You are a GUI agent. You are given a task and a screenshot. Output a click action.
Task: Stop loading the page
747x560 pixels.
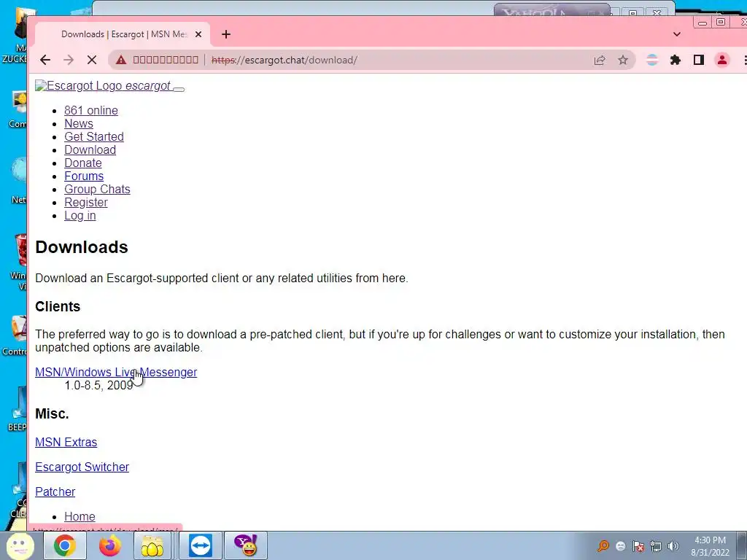[92, 60]
